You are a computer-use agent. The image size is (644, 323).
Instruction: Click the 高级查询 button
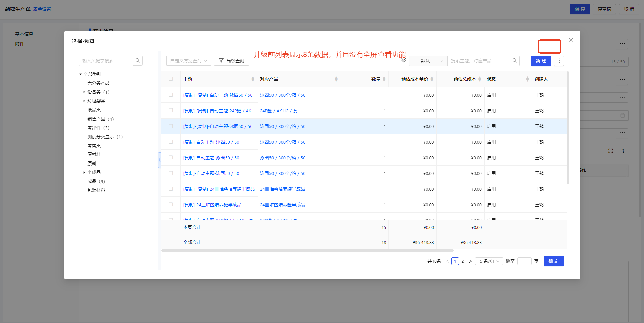[231, 61]
